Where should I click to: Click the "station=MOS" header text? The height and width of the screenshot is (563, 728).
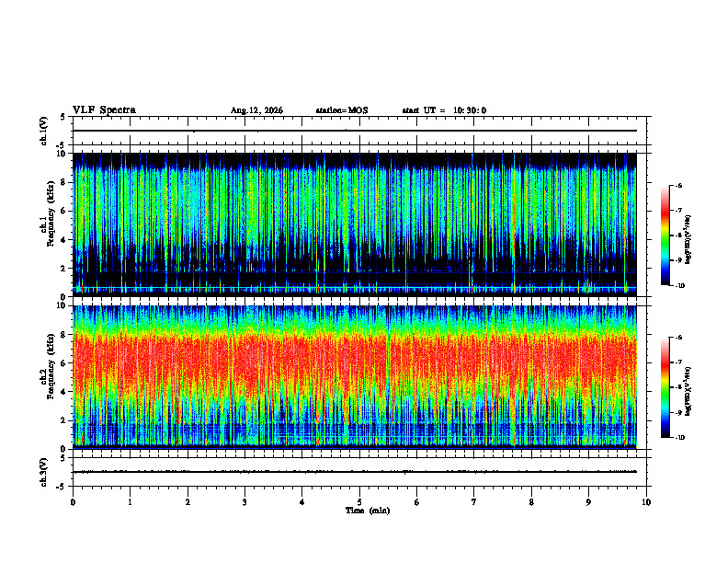pyautogui.click(x=342, y=110)
